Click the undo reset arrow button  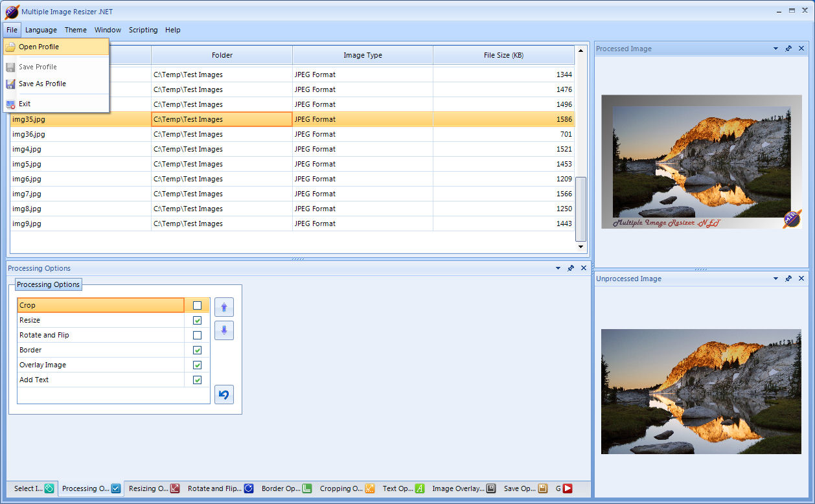224,395
